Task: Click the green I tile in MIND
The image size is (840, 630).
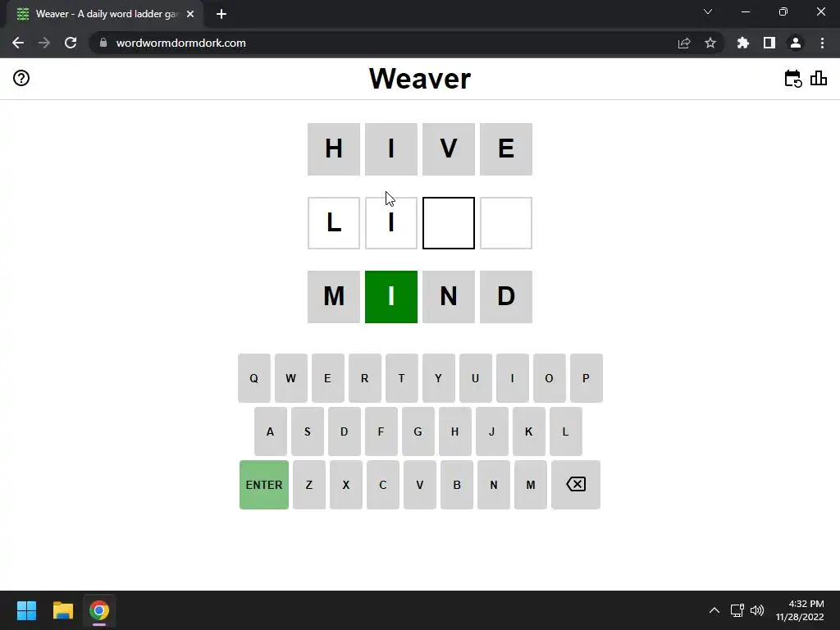Action: coord(391,297)
